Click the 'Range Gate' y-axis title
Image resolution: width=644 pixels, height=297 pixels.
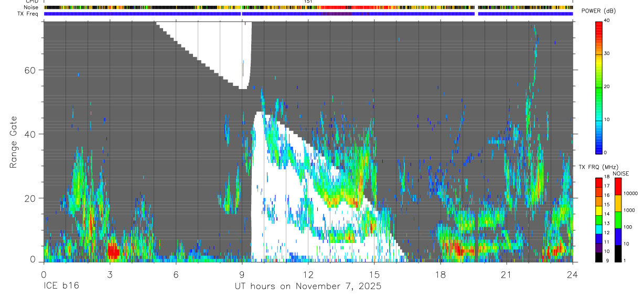(14, 141)
